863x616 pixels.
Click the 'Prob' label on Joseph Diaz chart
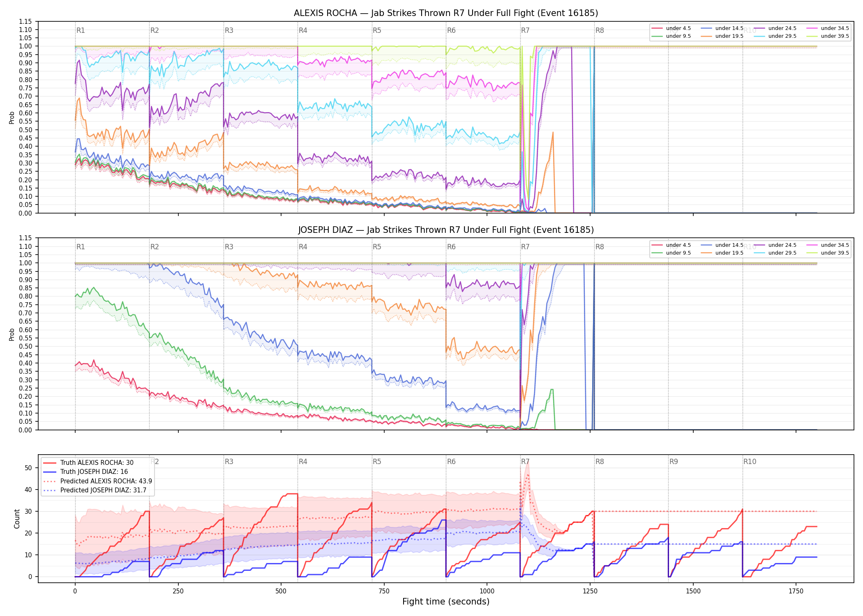click(12, 334)
